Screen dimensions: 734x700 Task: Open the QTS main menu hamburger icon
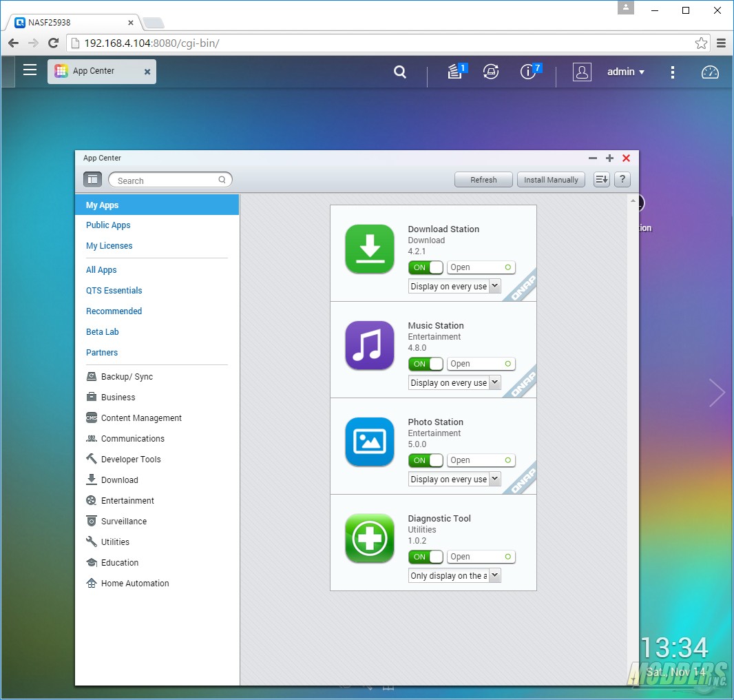(30, 70)
